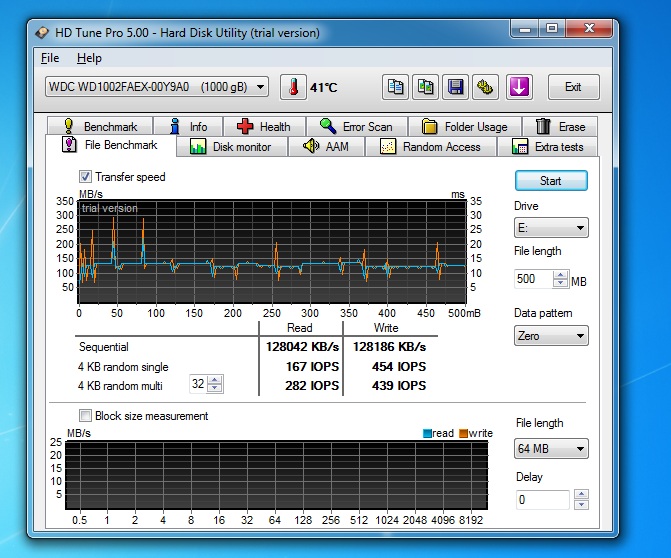Click the orange write legend swatch
671x558 pixels.
point(463,433)
